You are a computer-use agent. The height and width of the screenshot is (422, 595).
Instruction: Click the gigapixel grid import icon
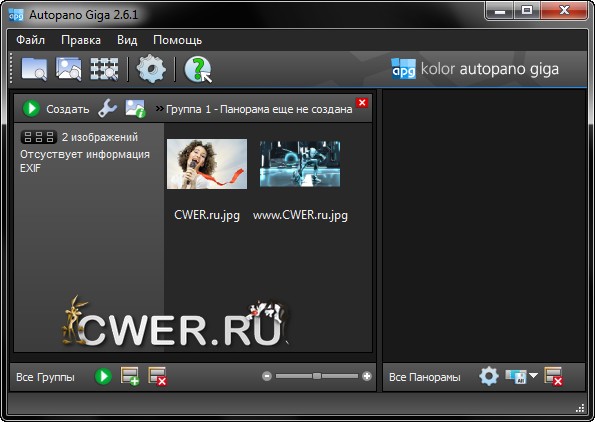[x=104, y=69]
